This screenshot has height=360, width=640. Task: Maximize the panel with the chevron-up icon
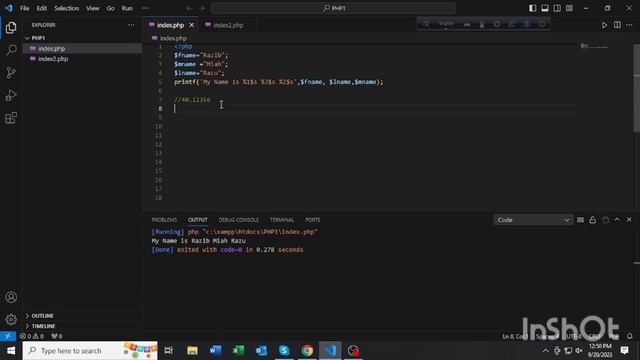617,220
